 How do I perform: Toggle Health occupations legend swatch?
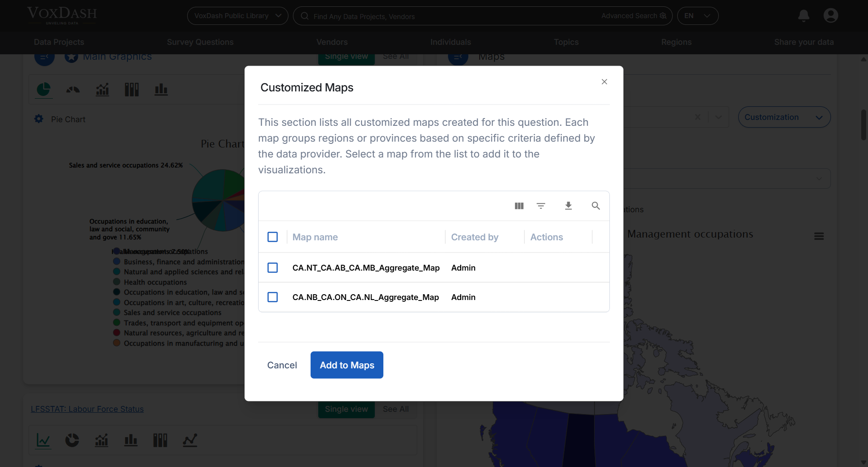pyautogui.click(x=117, y=282)
